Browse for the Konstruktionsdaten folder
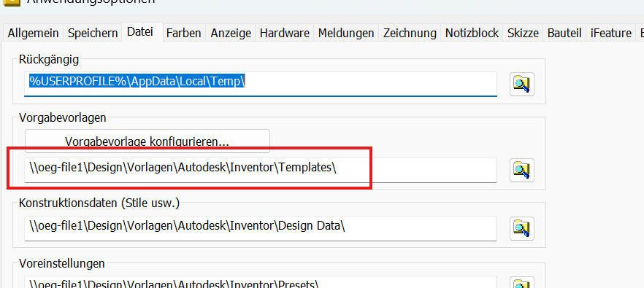The height and width of the screenshot is (288, 644). tap(521, 228)
